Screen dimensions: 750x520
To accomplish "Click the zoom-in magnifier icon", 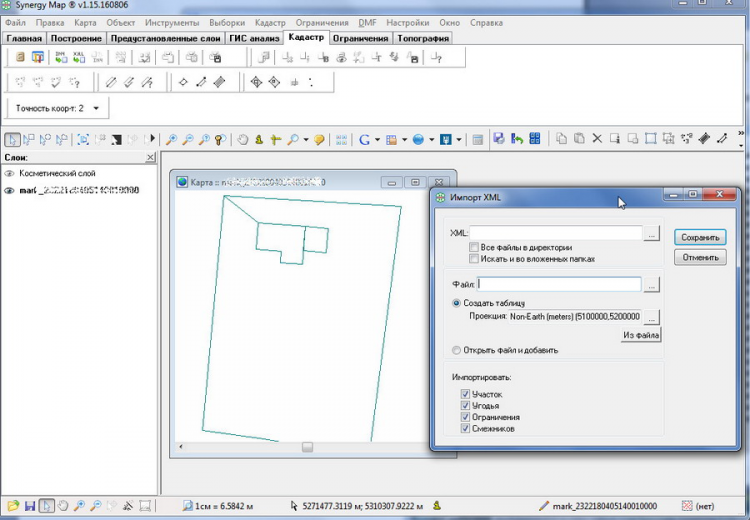I will 171,140.
